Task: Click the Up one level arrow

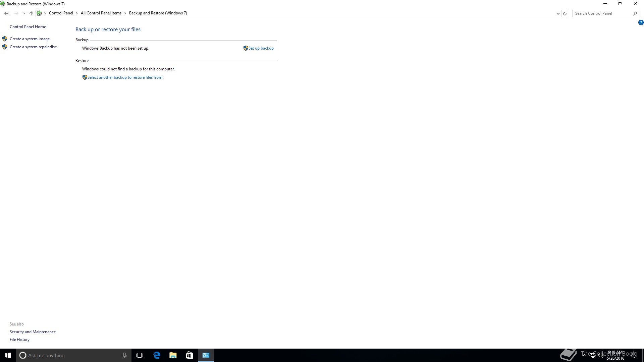Action: (31, 13)
